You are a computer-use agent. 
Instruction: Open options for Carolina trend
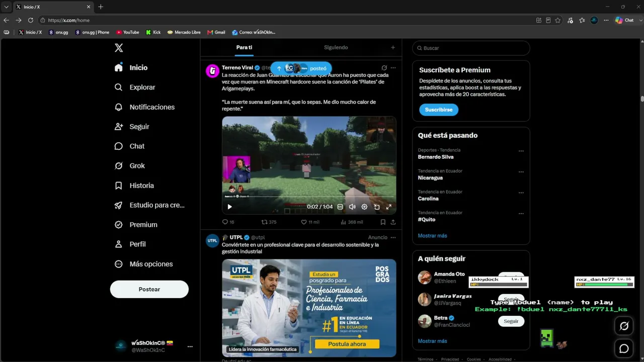tap(521, 193)
